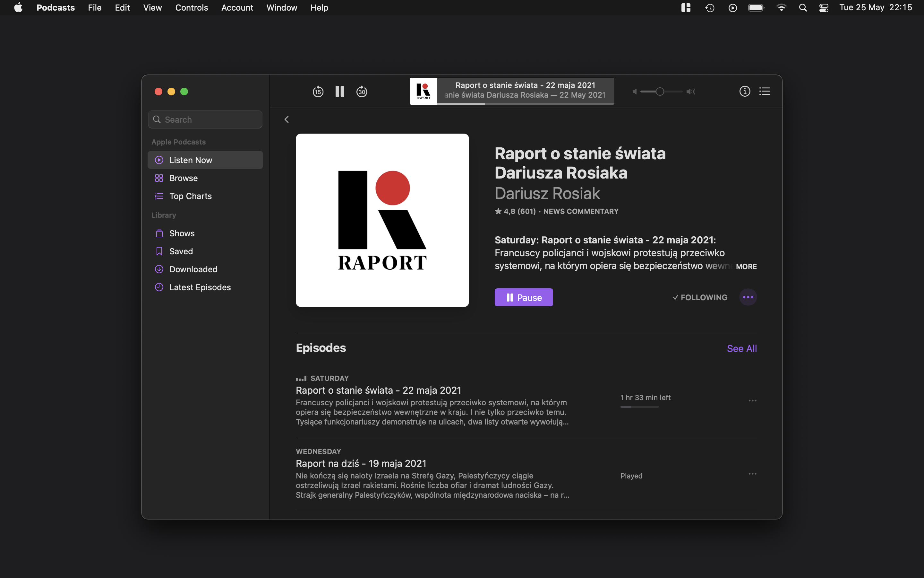Click the now-playing progress bar
Viewport: 924px width, 578px height.
[526, 103]
